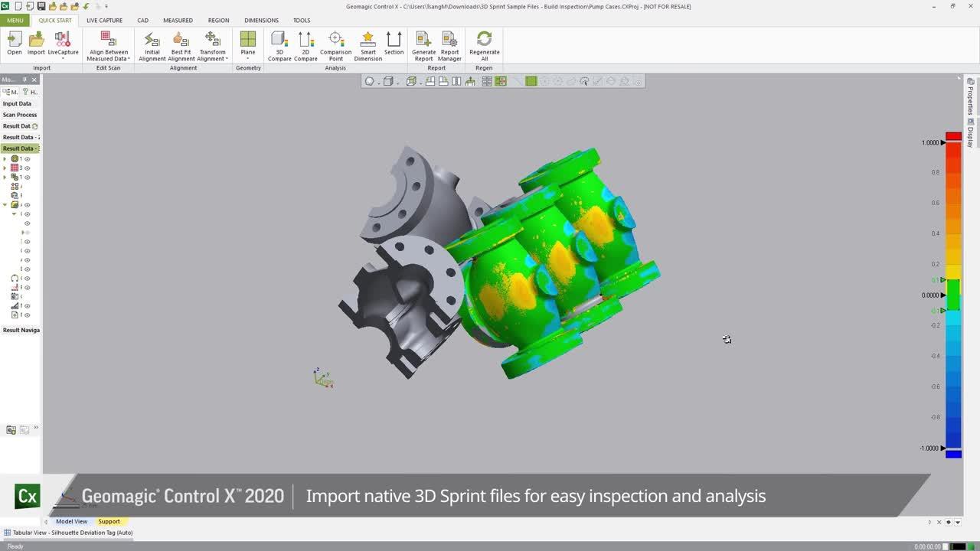The image size is (980, 551).
Task: Open the Report Manager
Action: click(x=450, y=45)
